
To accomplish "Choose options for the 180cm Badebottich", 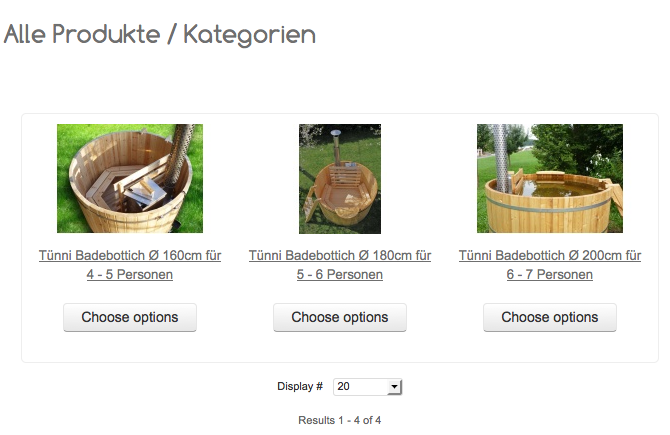I will click(340, 318).
